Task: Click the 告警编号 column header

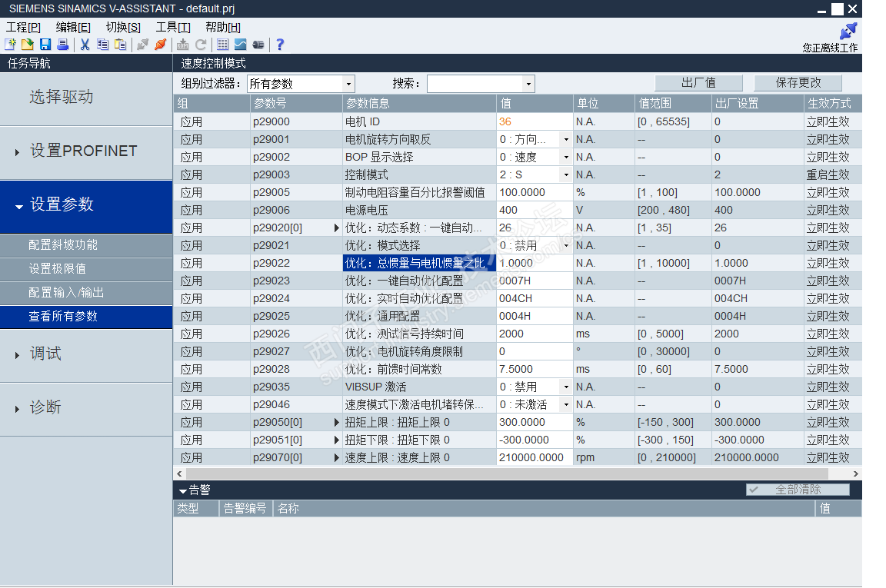Action: coord(245,508)
